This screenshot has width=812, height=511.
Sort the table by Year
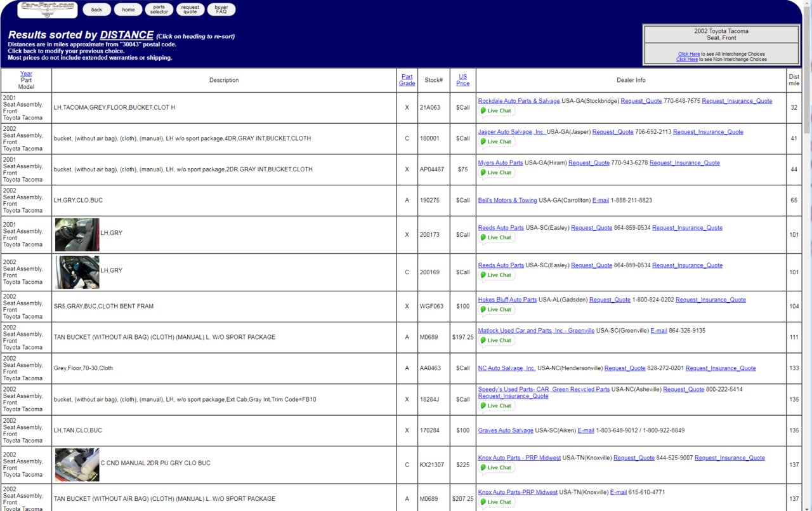tap(26, 74)
